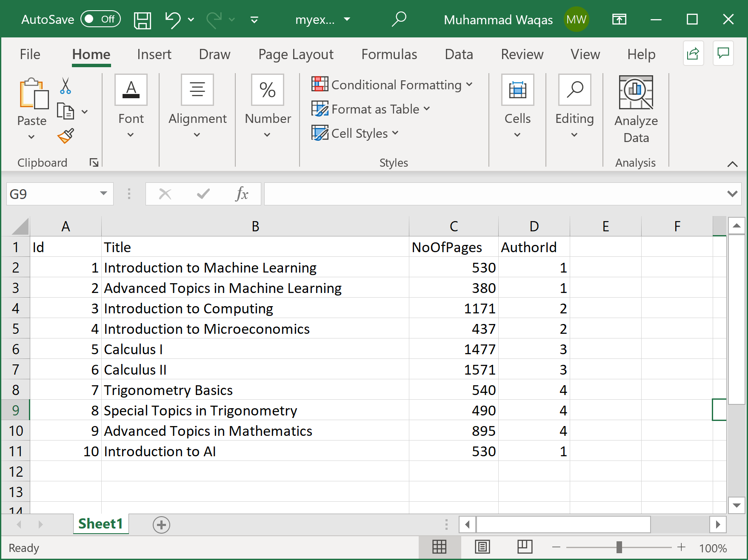Open Customize Quick Access Toolbar dropdown
This screenshot has height=560, width=748.
pyautogui.click(x=254, y=20)
